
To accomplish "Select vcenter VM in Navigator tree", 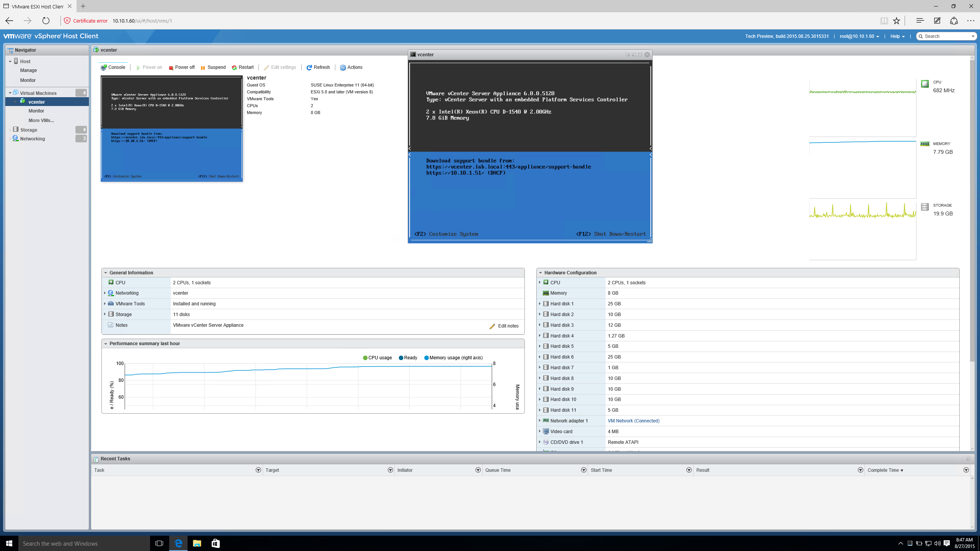I will click(x=37, y=102).
